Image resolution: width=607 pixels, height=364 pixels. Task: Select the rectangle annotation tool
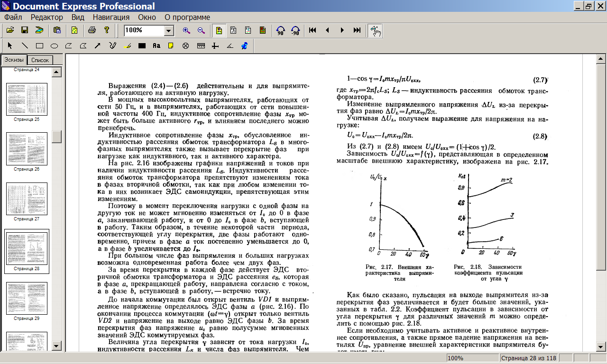tap(39, 46)
